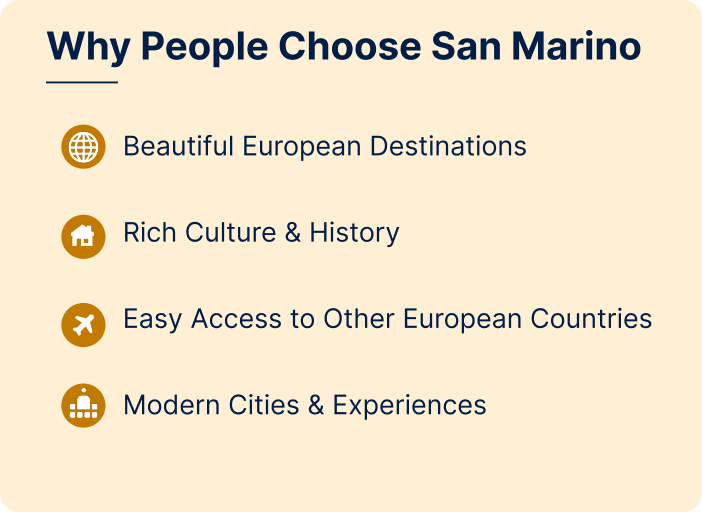702x512 pixels.
Task: Click the underline below the heading
Action: pos(82,82)
